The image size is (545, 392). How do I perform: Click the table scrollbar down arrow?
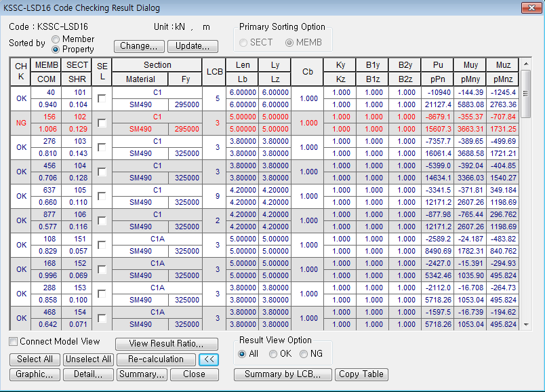526,325
